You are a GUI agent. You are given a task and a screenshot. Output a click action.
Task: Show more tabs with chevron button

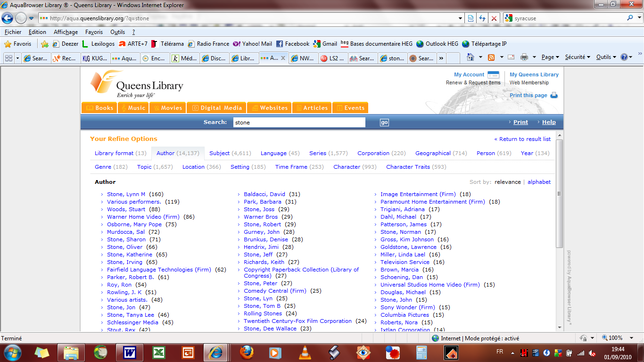pyautogui.click(x=441, y=58)
